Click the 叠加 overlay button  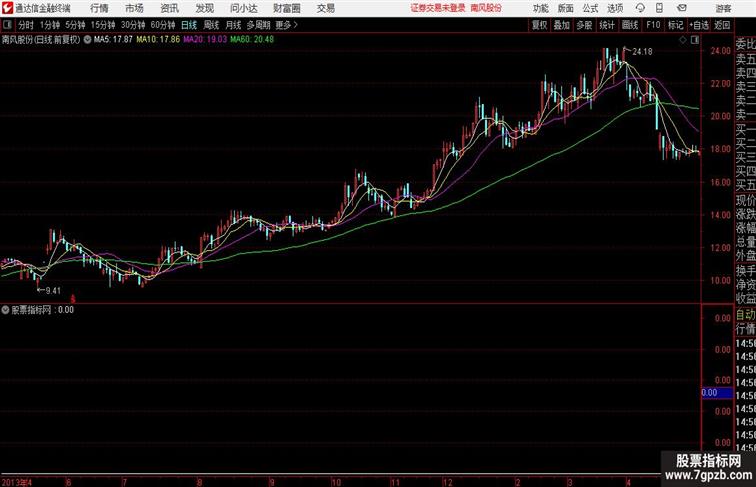point(562,25)
